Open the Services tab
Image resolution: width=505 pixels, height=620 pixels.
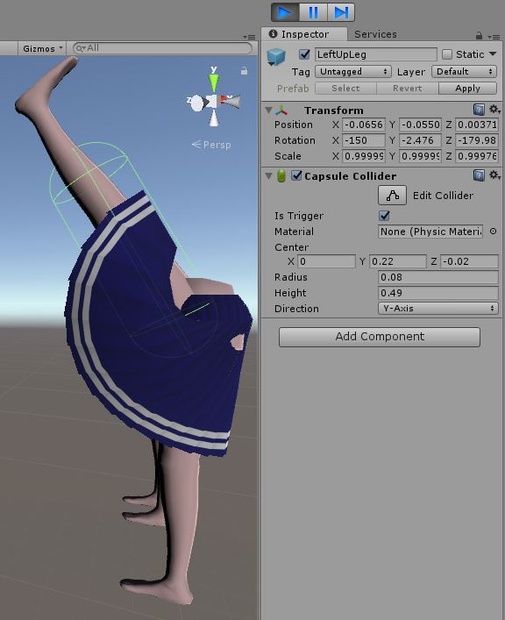tap(375, 34)
